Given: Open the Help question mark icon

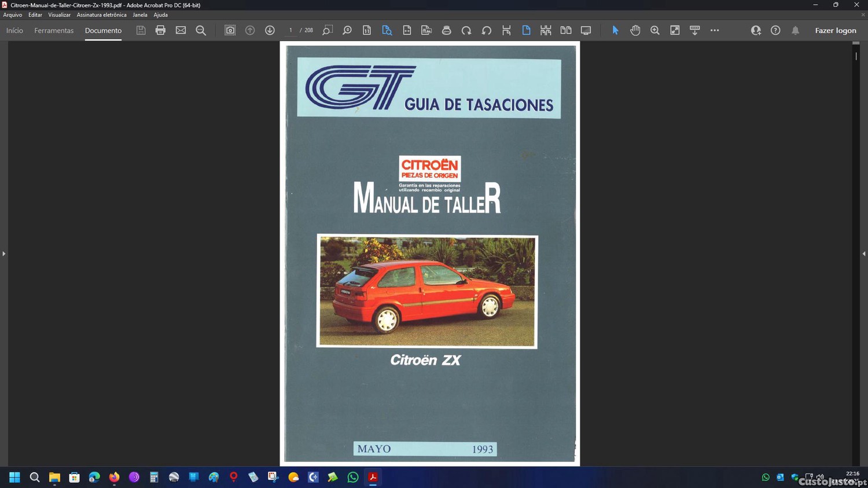Looking at the screenshot, I should coord(775,30).
